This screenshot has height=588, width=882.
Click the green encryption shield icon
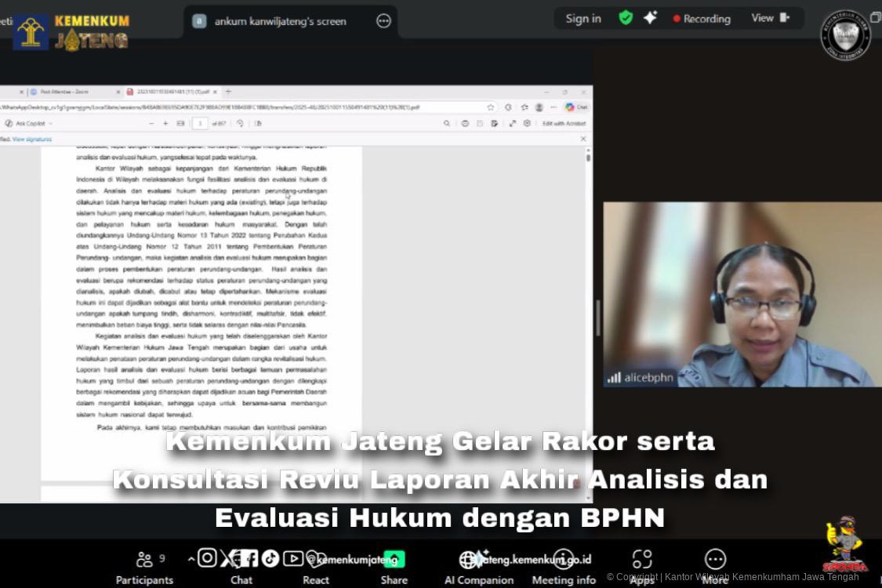626,18
